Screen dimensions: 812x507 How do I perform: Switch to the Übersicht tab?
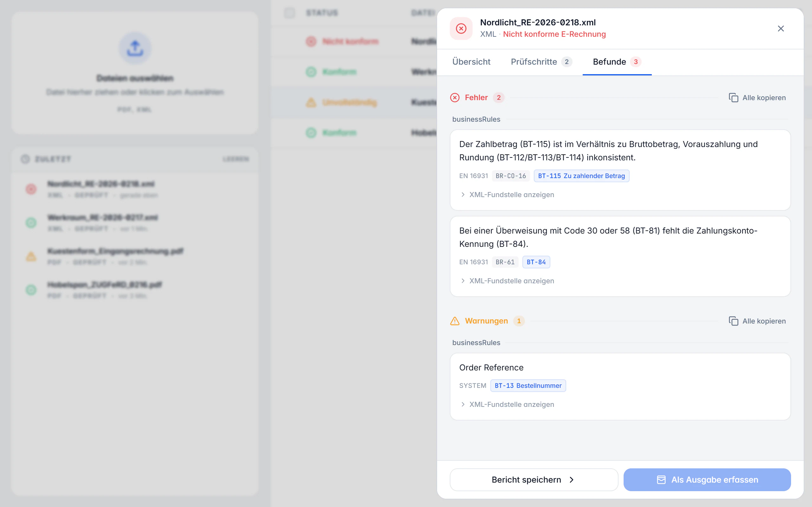click(471, 62)
